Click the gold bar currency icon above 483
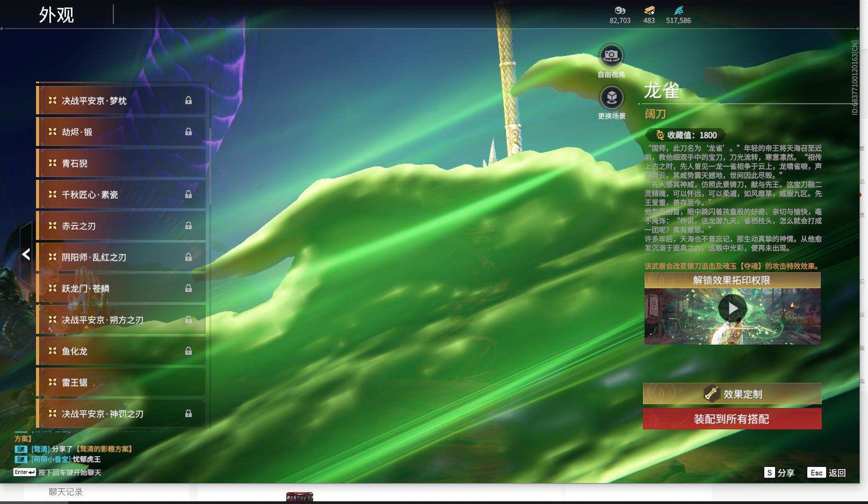The image size is (868, 504). coord(649,10)
